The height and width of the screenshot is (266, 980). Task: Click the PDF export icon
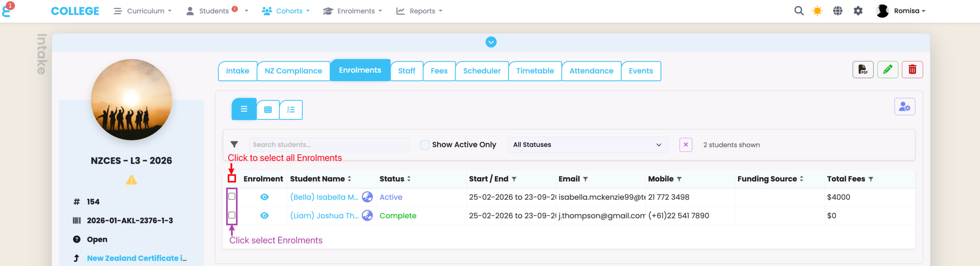pyautogui.click(x=862, y=70)
